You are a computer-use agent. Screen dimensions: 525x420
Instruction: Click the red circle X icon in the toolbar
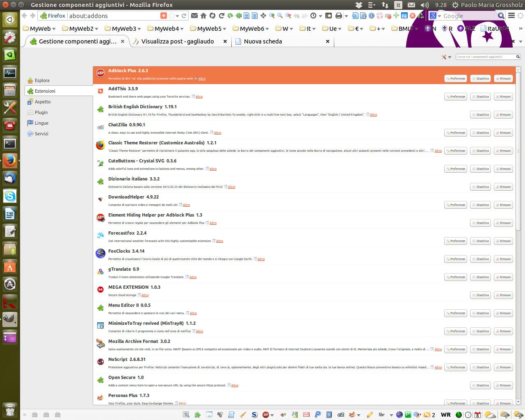(x=412, y=16)
